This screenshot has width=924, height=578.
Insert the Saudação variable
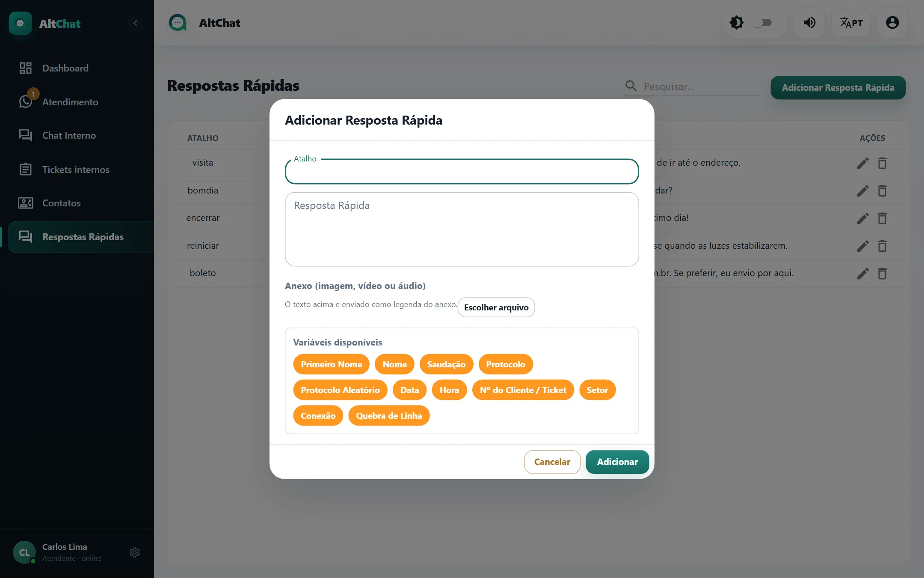pos(446,364)
